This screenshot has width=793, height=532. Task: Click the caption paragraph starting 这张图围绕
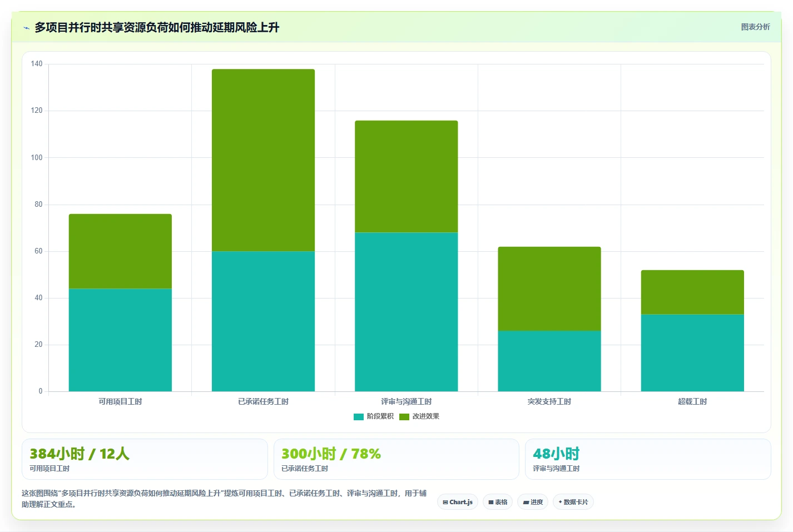coord(224,499)
